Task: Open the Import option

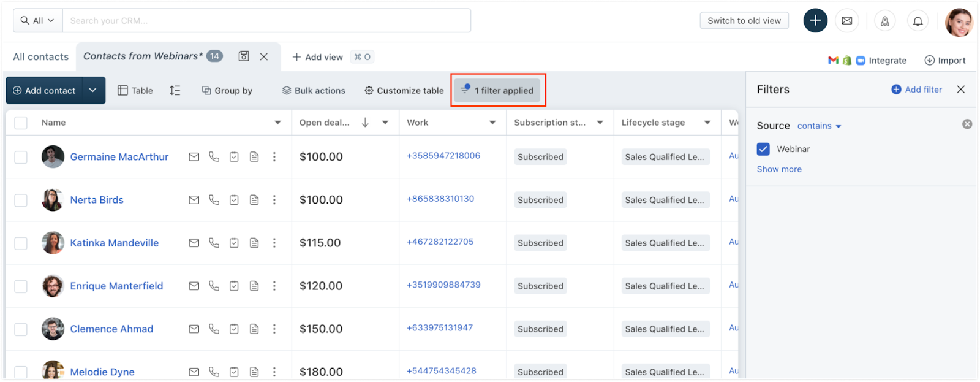Action: pos(945,60)
